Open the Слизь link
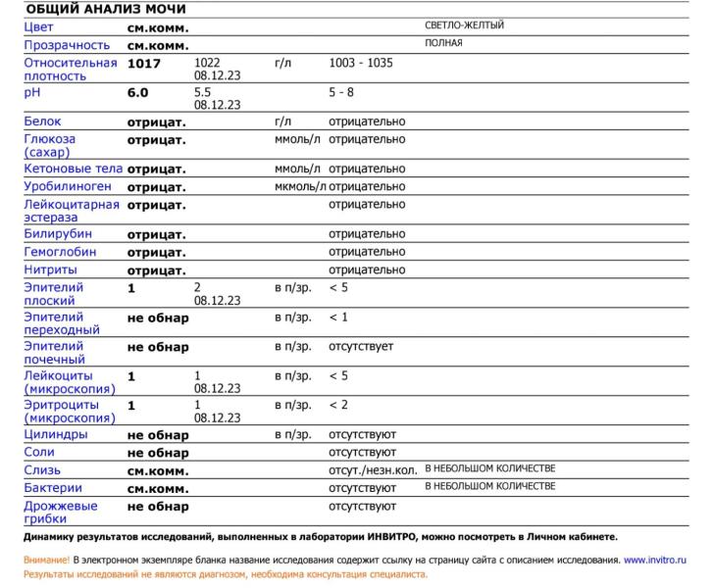The image size is (713, 588). coord(42,470)
